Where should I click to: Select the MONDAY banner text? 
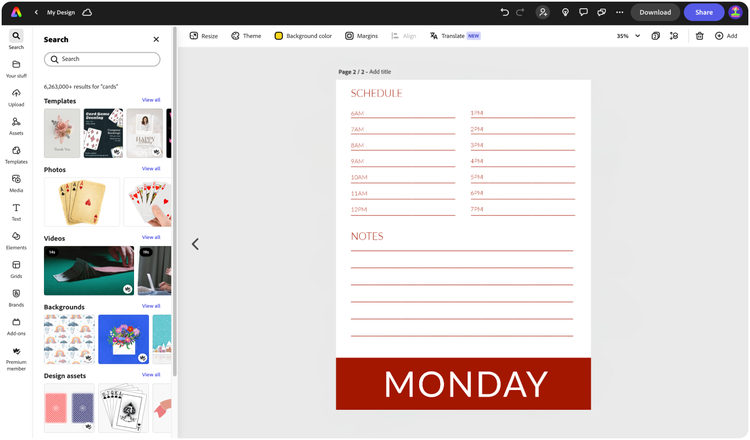(466, 384)
